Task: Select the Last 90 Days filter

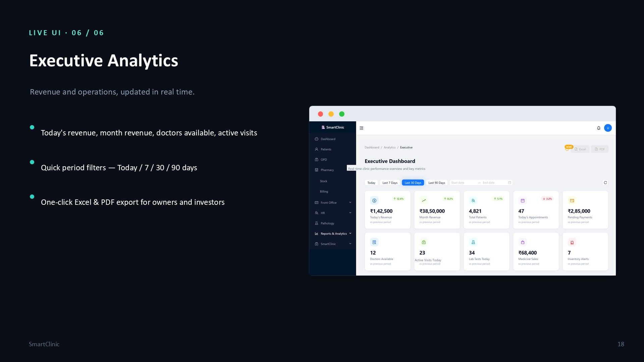Action: (437, 183)
